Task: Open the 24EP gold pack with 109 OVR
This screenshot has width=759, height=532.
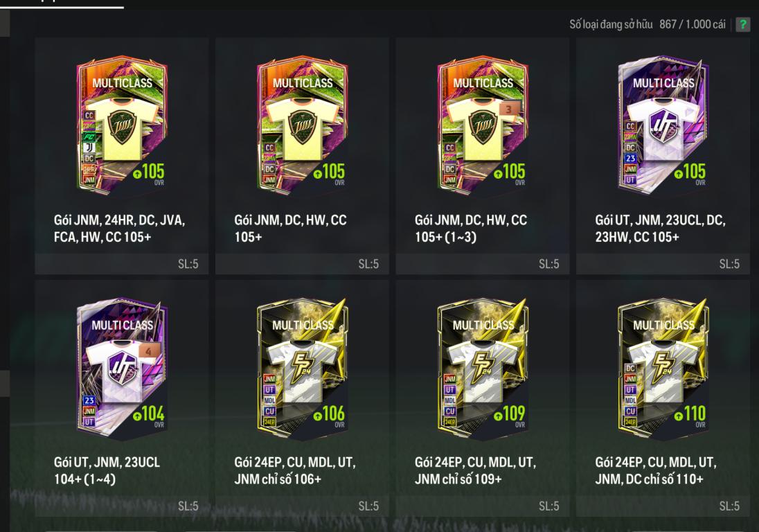Action: pyautogui.click(x=482, y=398)
